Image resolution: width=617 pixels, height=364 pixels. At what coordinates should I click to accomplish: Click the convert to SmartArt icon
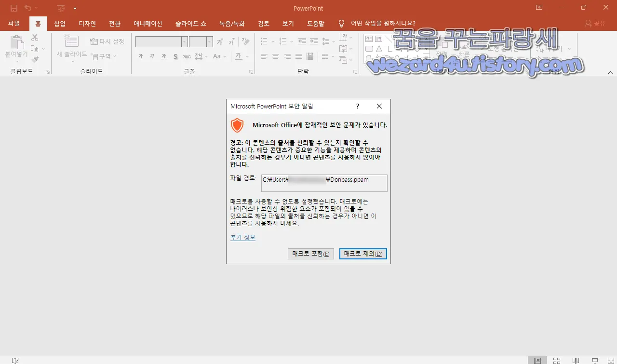point(344,60)
